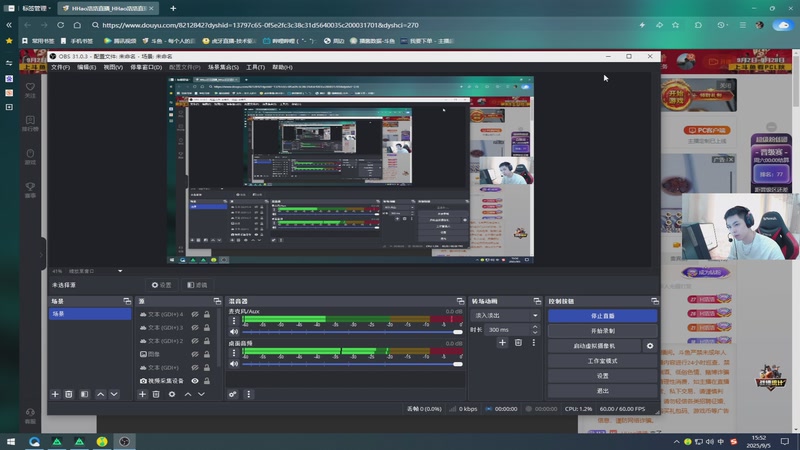
Task: Reload the browser page
Action: (61, 25)
